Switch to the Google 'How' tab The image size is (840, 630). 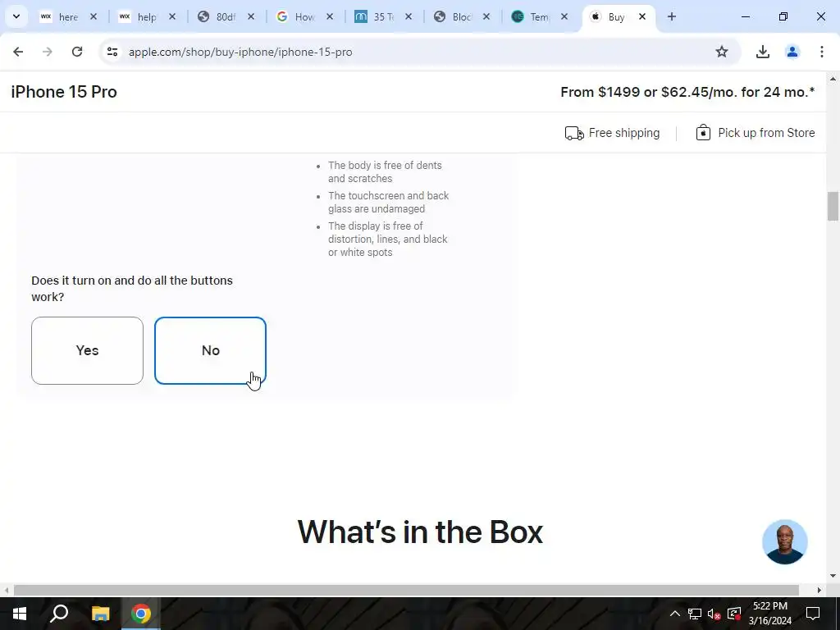coord(296,16)
